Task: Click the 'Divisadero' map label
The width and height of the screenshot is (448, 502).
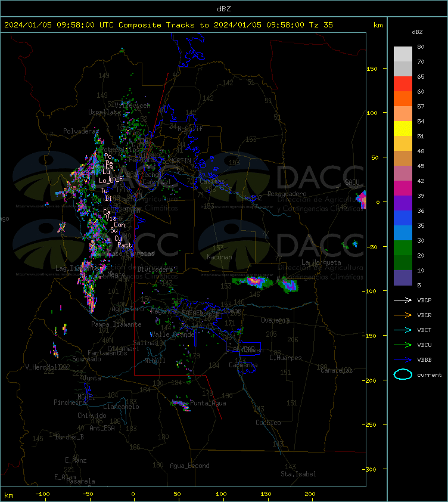Action: [x=155, y=269]
